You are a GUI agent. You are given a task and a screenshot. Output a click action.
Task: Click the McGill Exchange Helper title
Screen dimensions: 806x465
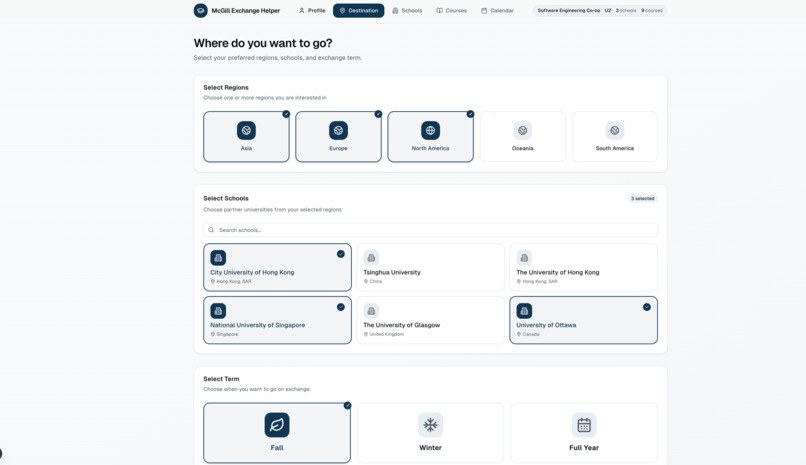point(246,10)
